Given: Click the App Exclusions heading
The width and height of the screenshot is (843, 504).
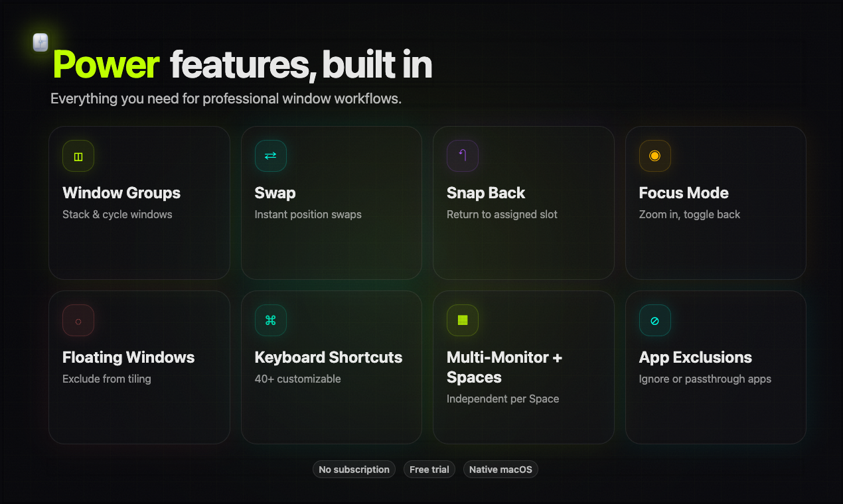Looking at the screenshot, I should pyautogui.click(x=695, y=357).
